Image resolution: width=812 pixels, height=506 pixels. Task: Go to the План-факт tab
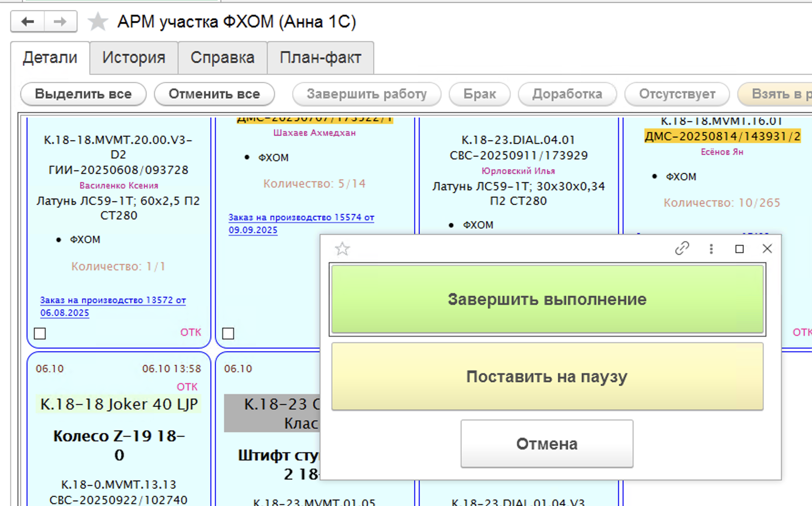[x=320, y=58]
